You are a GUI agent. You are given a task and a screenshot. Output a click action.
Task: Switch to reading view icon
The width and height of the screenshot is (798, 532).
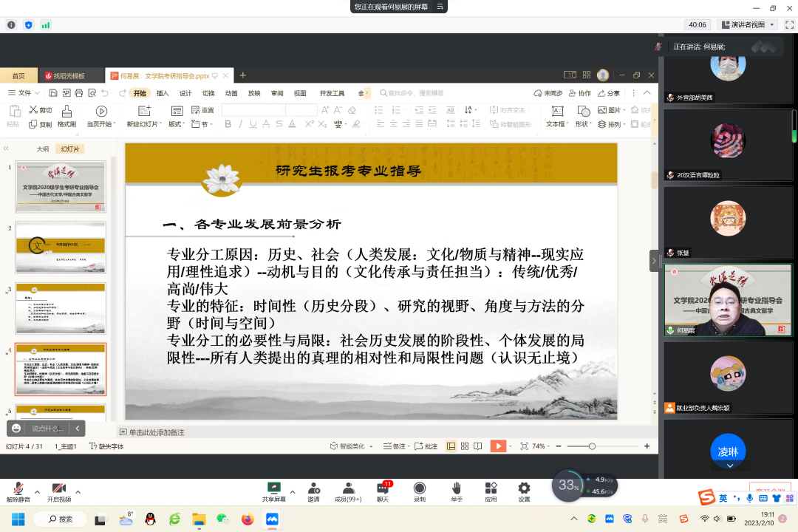478,446
